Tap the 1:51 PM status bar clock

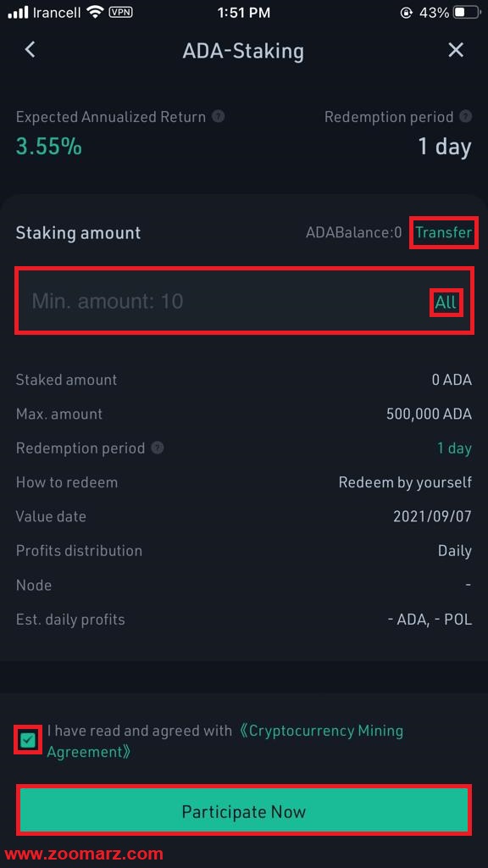coord(244,12)
